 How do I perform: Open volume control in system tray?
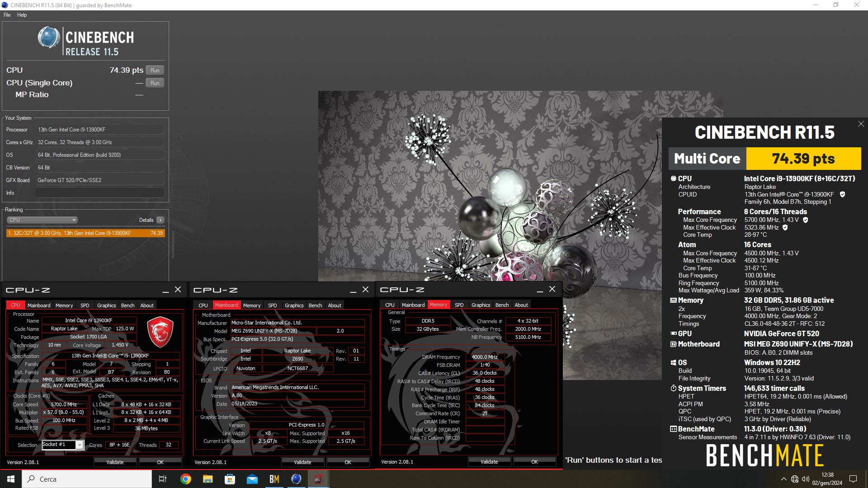pyautogui.click(x=806, y=479)
